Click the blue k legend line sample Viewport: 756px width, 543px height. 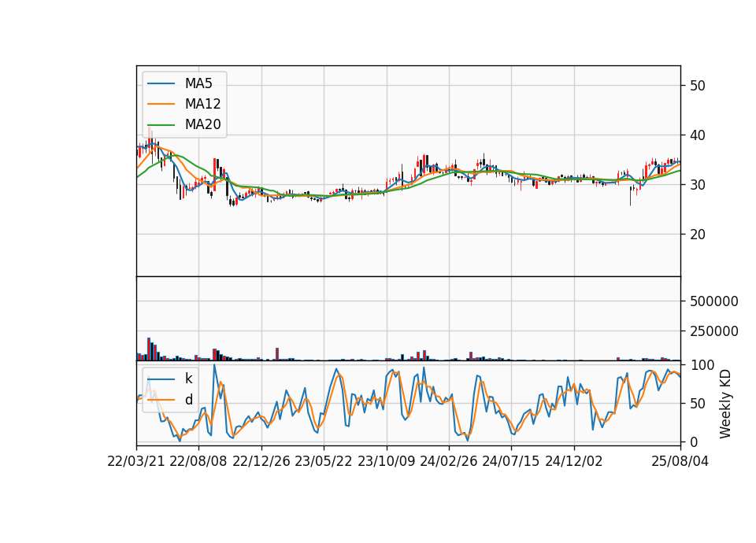161,379
